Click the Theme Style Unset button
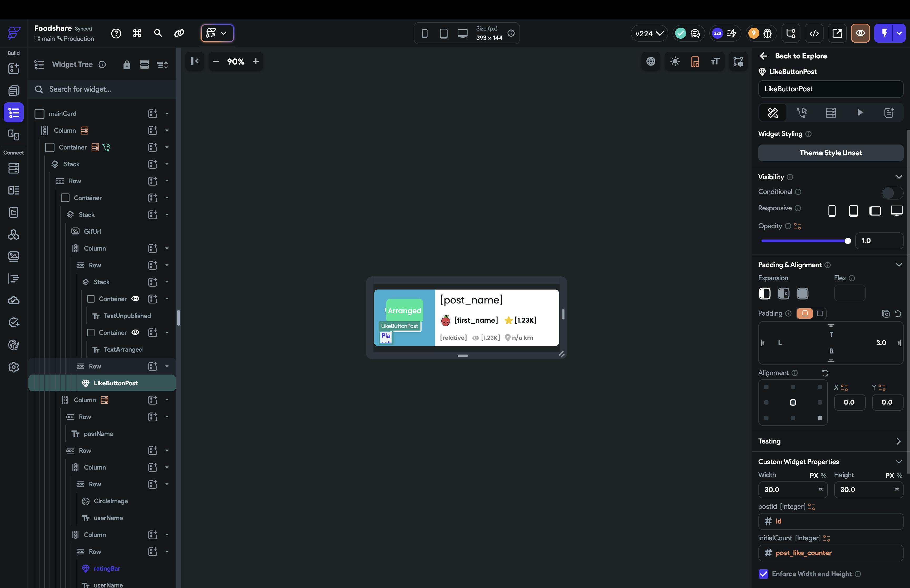The image size is (910, 588). 830,153
